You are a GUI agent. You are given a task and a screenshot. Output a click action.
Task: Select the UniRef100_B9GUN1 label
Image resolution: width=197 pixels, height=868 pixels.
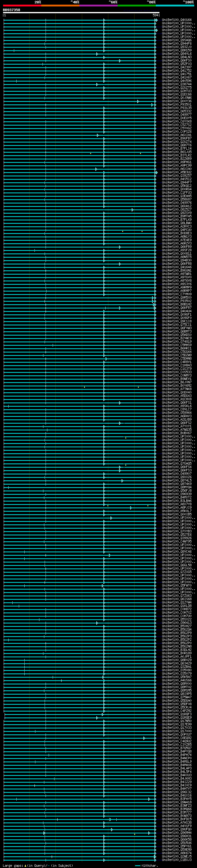click(x=177, y=271)
